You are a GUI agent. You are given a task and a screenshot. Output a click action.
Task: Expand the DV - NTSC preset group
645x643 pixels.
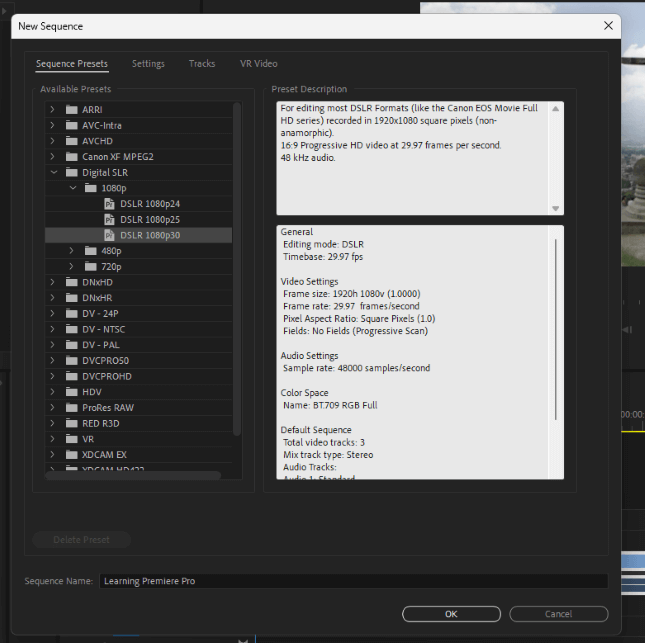53,329
